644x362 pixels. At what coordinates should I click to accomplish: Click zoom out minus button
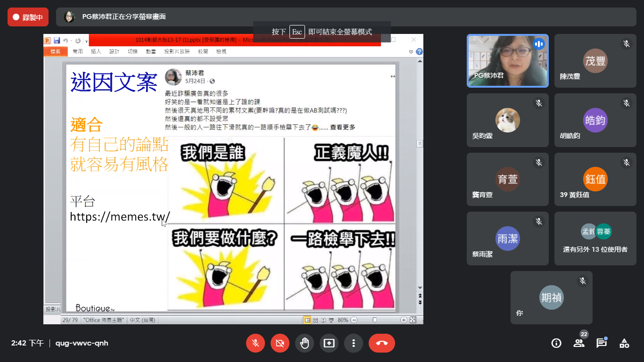[x=354, y=320]
